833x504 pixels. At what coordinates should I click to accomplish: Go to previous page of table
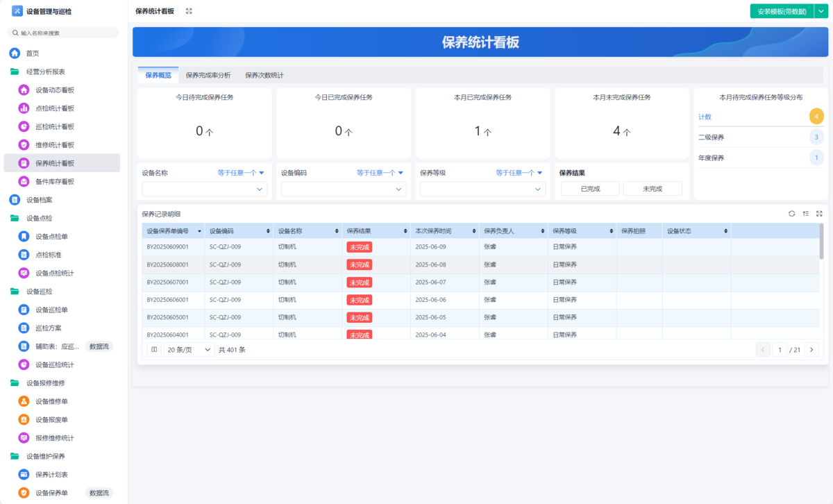pos(763,350)
